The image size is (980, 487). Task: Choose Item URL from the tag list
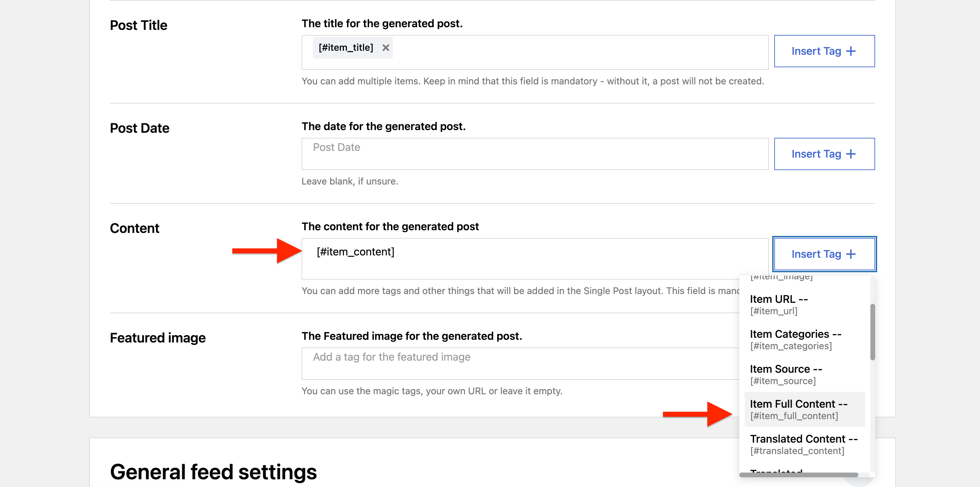778,305
